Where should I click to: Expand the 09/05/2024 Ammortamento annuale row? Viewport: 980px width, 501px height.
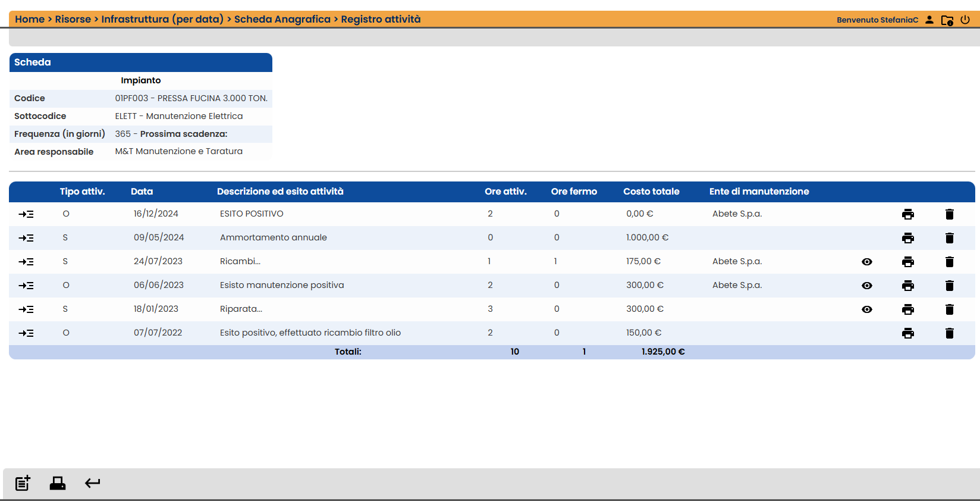26,238
